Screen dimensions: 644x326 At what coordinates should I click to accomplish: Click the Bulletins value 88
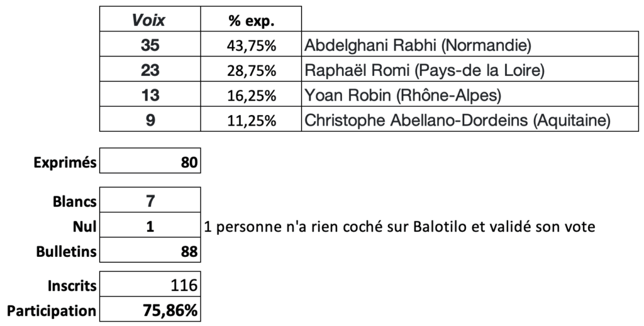150,250
